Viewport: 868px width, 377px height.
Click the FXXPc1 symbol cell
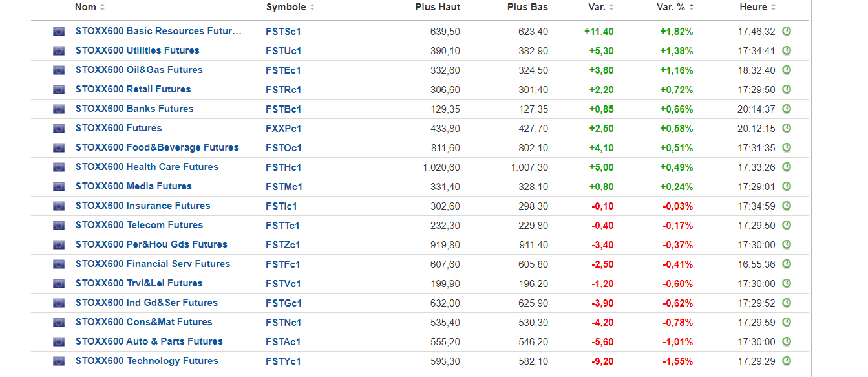(x=283, y=129)
